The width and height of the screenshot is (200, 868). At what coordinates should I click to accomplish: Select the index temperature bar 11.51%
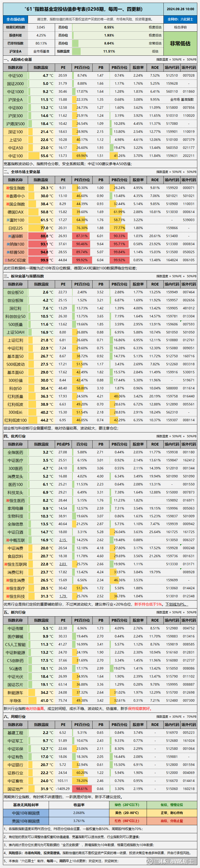coord(109,52)
